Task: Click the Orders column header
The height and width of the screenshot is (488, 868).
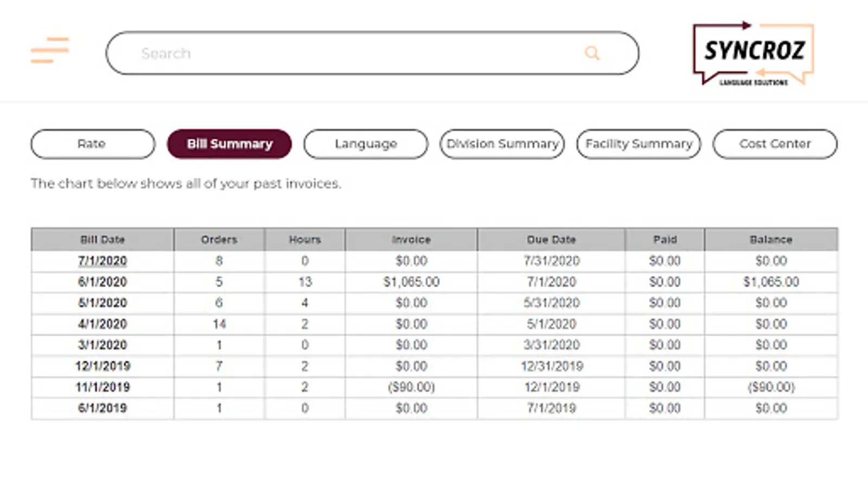Action: click(x=219, y=240)
